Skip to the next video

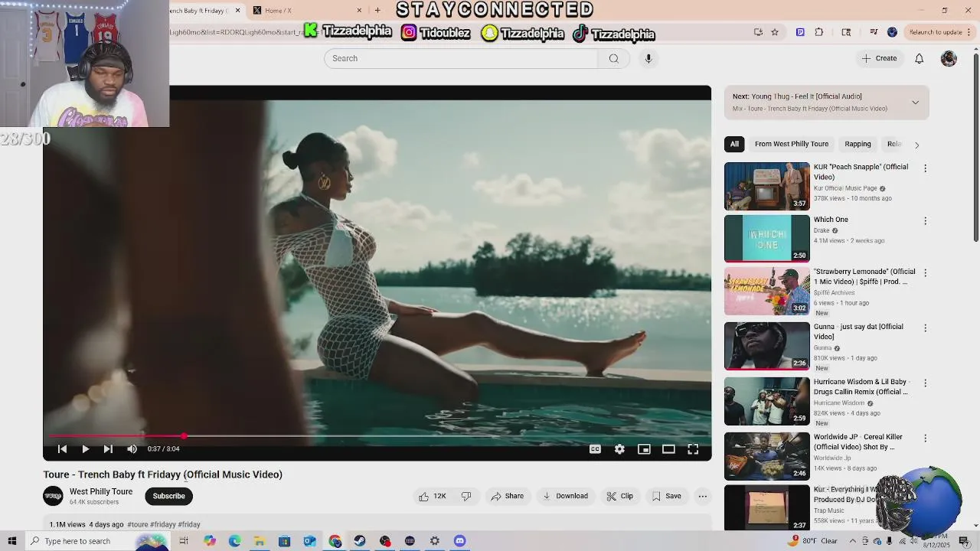point(108,449)
